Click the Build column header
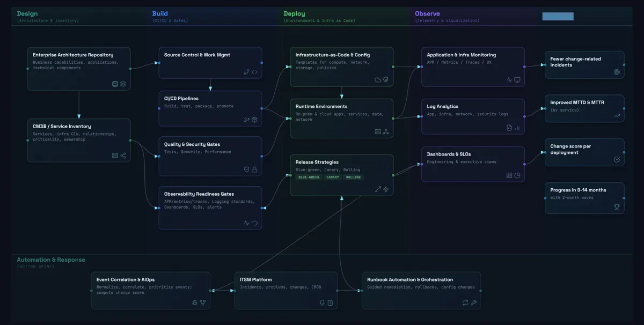The width and height of the screenshot is (644, 325). [160, 13]
